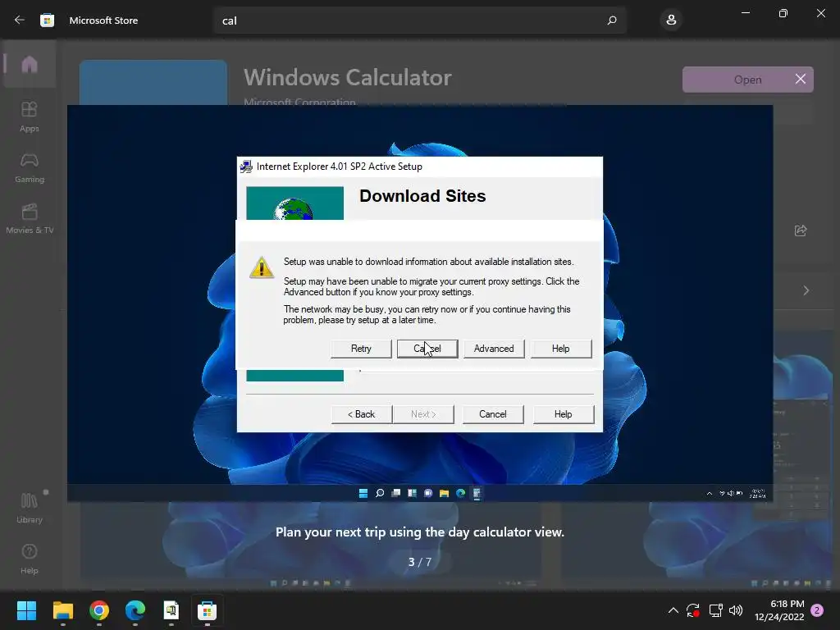840x630 pixels.
Task: Click the lower Cancel button in Active Setup
Action: coord(493,414)
